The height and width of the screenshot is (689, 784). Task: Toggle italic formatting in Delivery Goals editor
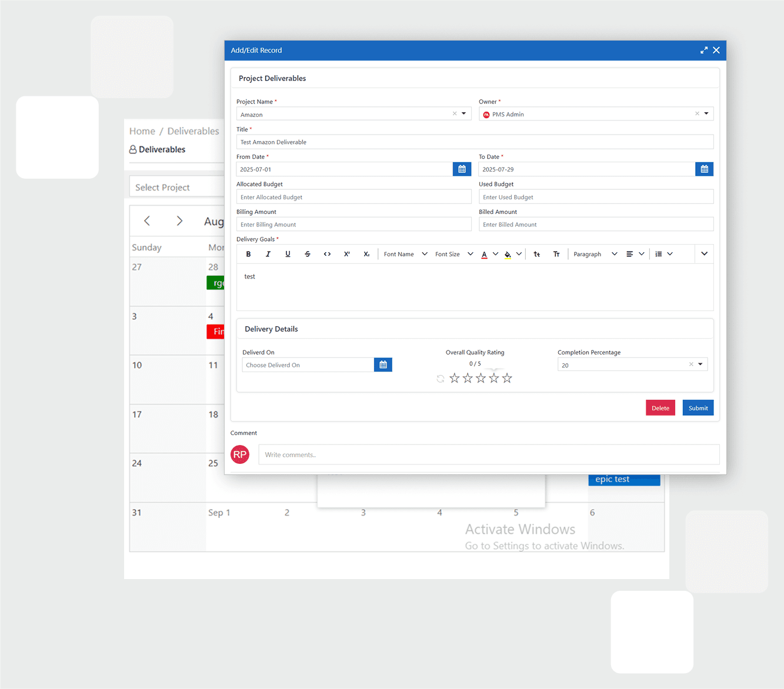click(x=268, y=254)
